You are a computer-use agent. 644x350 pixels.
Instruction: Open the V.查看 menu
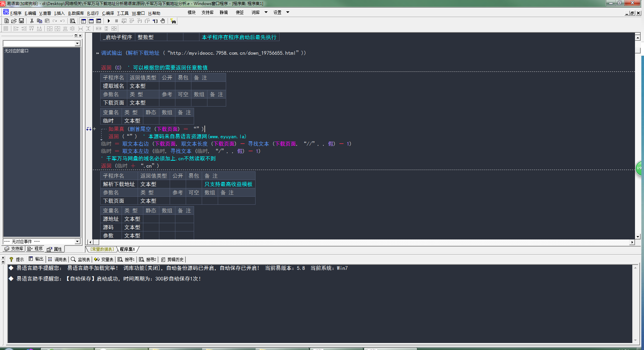[x=45, y=13]
